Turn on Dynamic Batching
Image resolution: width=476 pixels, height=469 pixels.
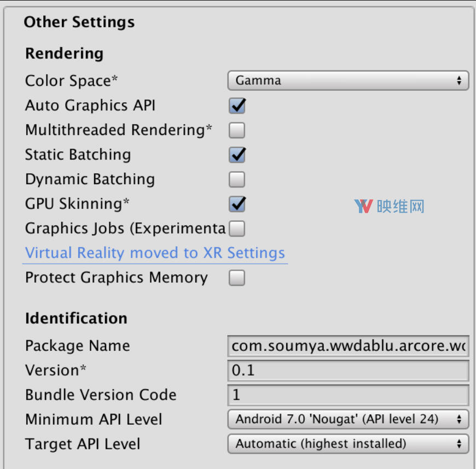coord(237,179)
